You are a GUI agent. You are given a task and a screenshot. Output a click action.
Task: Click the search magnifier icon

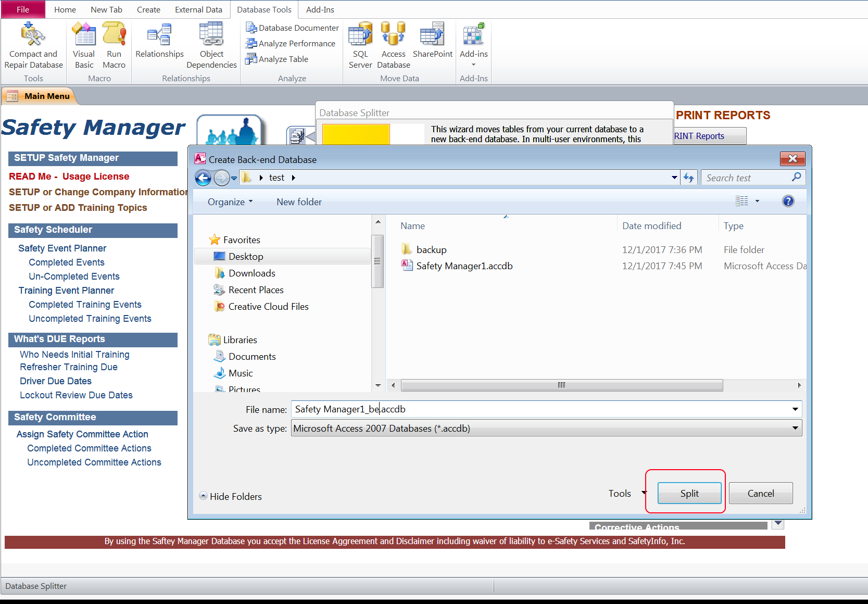[x=796, y=178]
